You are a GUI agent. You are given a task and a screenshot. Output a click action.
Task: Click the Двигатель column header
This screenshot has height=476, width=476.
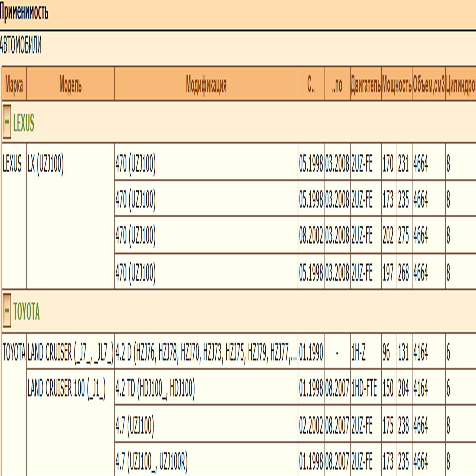pyautogui.click(x=366, y=84)
